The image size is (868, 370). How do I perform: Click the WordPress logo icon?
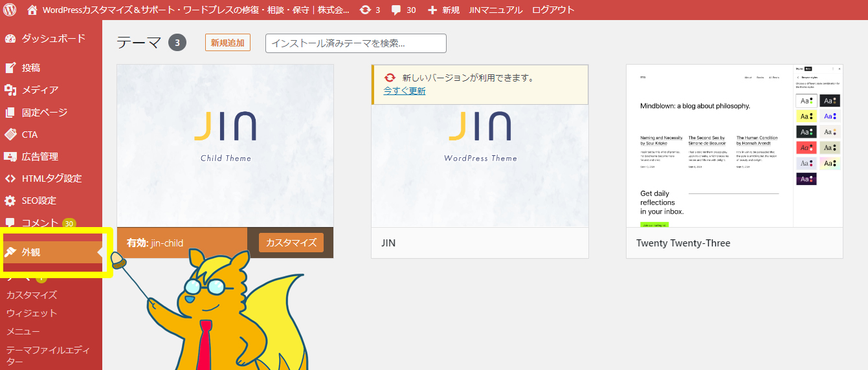coord(10,10)
